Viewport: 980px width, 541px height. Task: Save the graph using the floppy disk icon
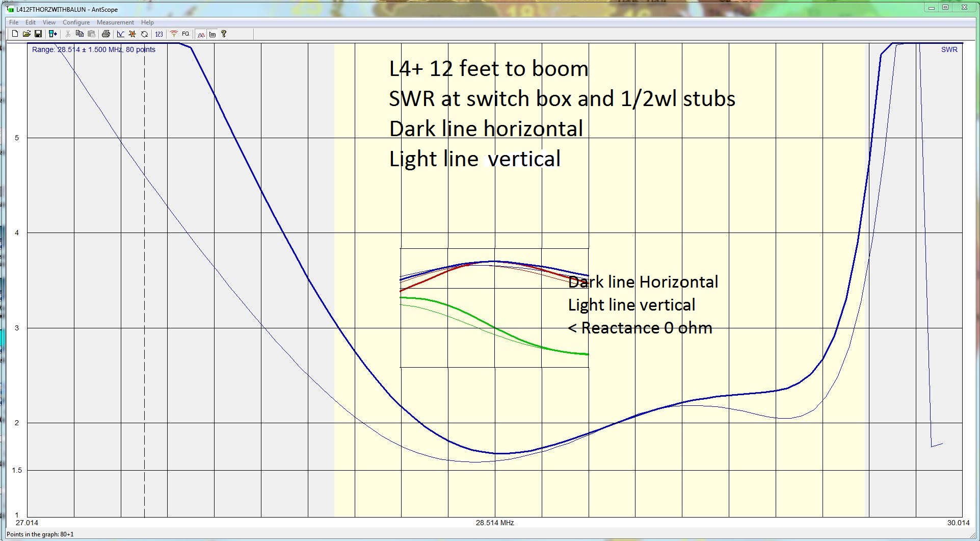tap(38, 34)
